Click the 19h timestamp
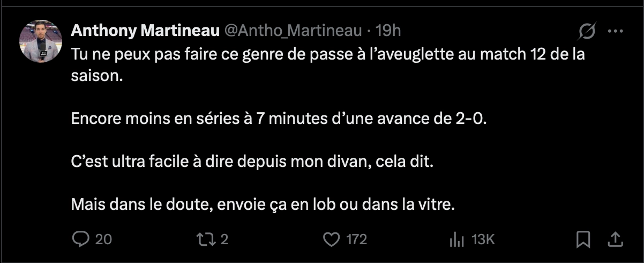Image resolution: width=644 pixels, height=263 pixels. pos(388,31)
